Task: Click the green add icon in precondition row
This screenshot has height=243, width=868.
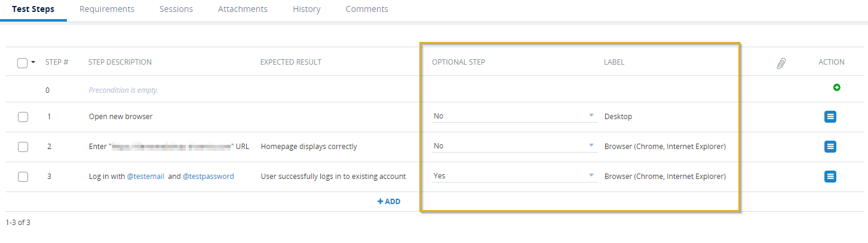Action: [837, 87]
